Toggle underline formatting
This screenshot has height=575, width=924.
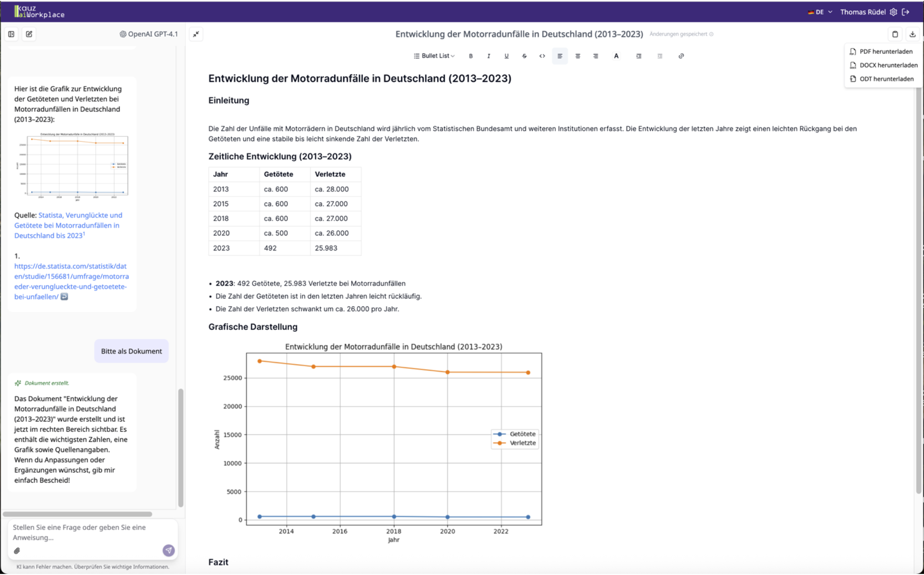click(x=507, y=56)
